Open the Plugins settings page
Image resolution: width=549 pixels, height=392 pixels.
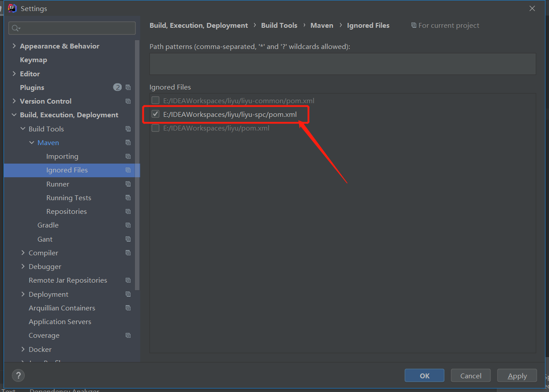(32, 87)
